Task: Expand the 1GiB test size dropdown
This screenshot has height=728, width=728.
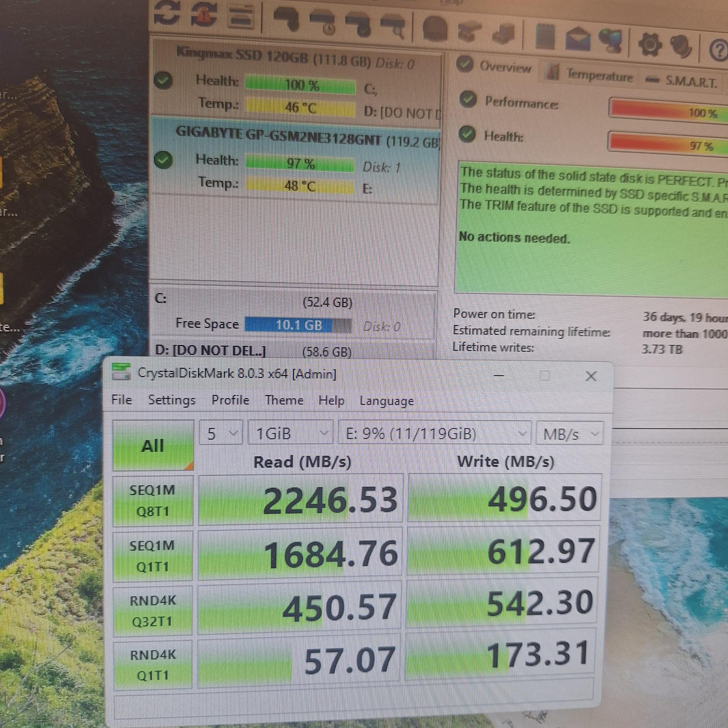Action: click(x=290, y=433)
